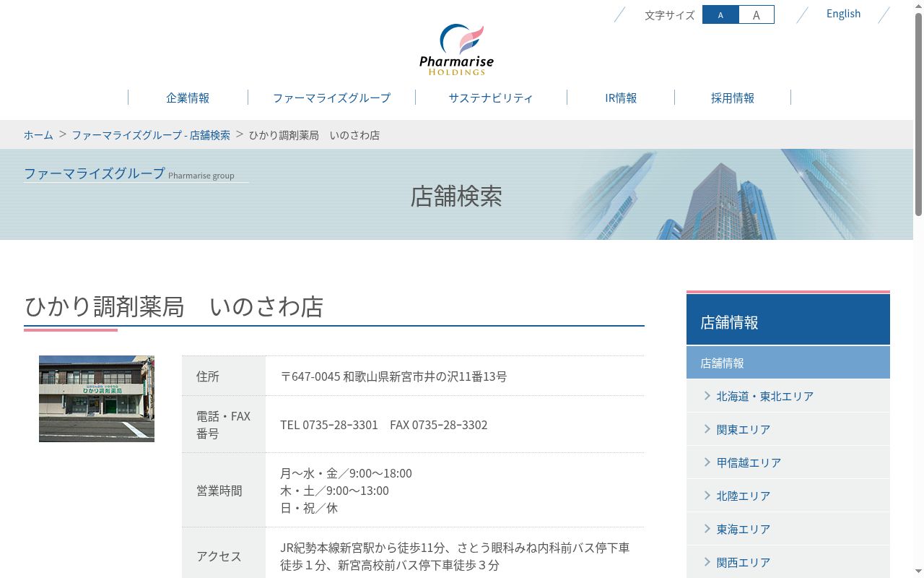The image size is (924, 578).
Task: Click chevron beside 東海エリア
Action: tap(707, 528)
